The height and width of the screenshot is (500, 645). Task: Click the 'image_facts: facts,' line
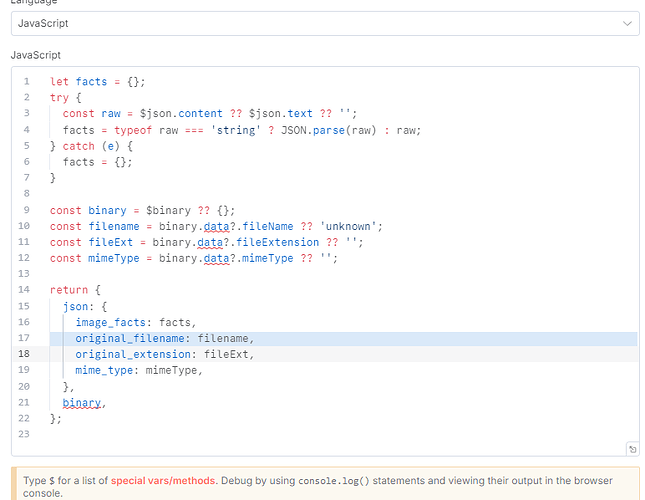[x=136, y=322]
